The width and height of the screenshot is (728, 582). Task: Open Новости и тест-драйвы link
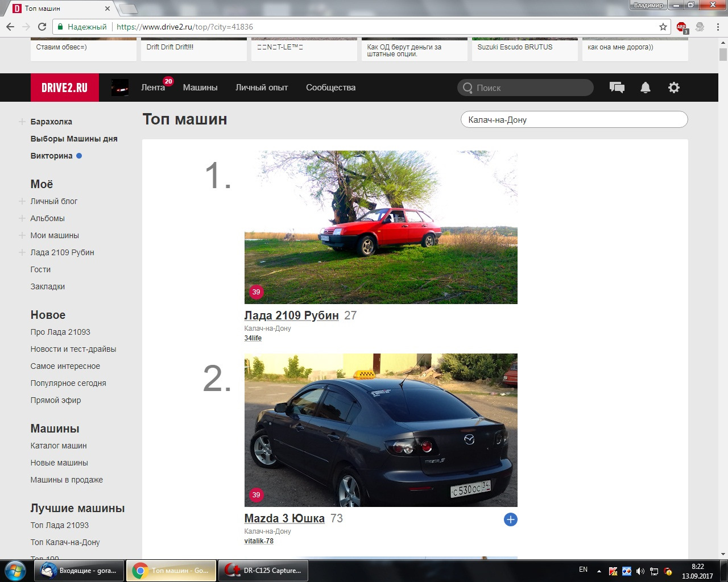click(x=73, y=349)
